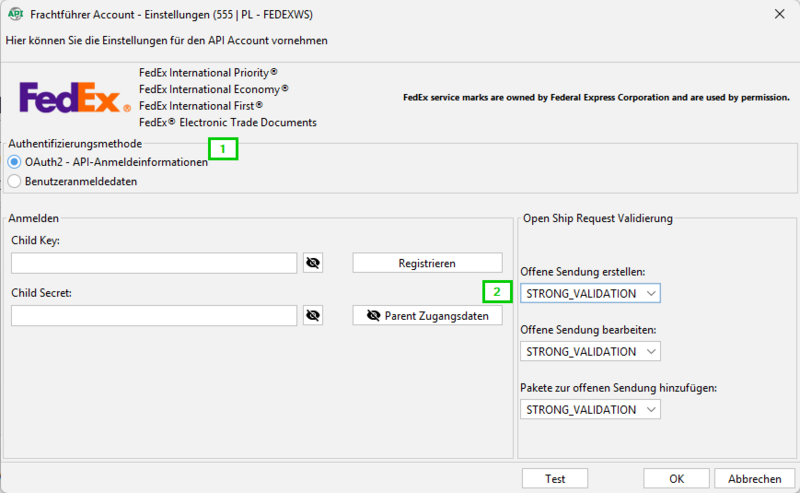Click the Registrieren button
This screenshot has height=493, width=800.
(x=427, y=263)
